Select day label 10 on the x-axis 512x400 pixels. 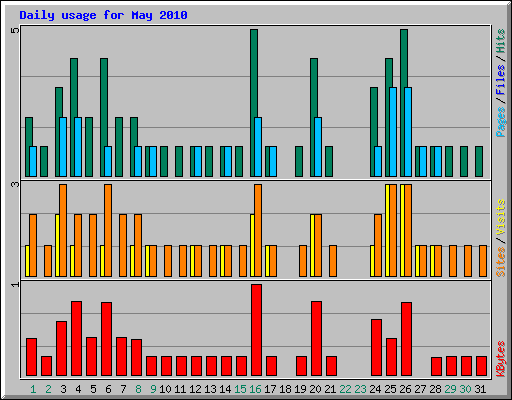click(x=165, y=389)
